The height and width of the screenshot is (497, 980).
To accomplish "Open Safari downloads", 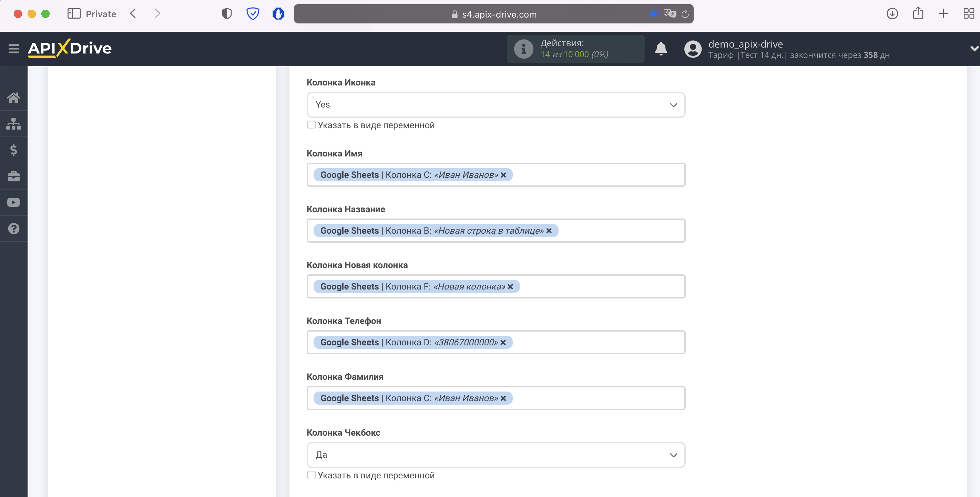I will click(892, 14).
